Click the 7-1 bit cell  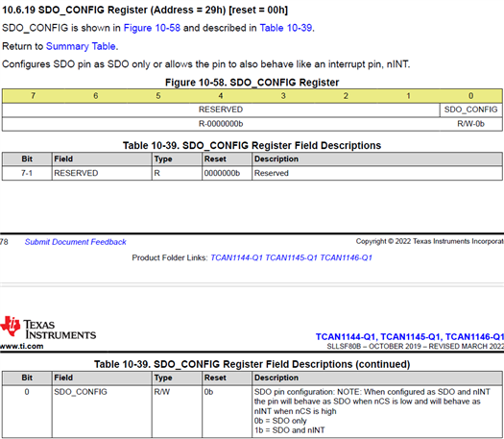coord(27,173)
